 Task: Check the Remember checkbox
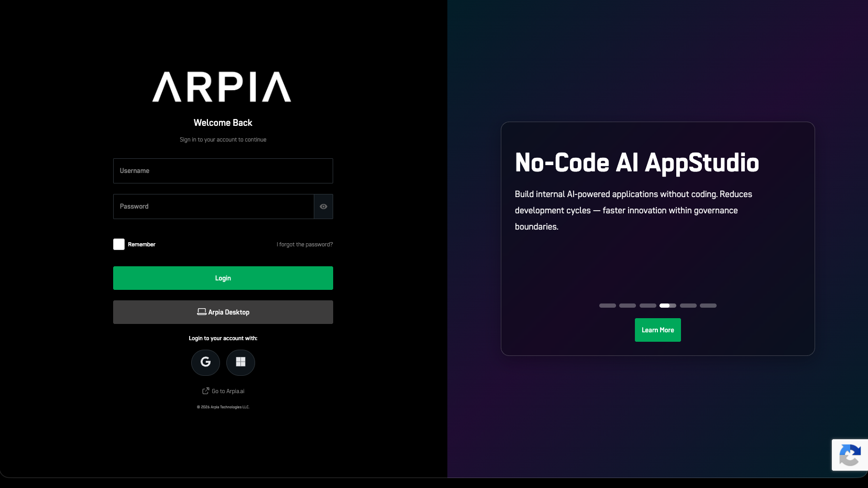point(119,244)
